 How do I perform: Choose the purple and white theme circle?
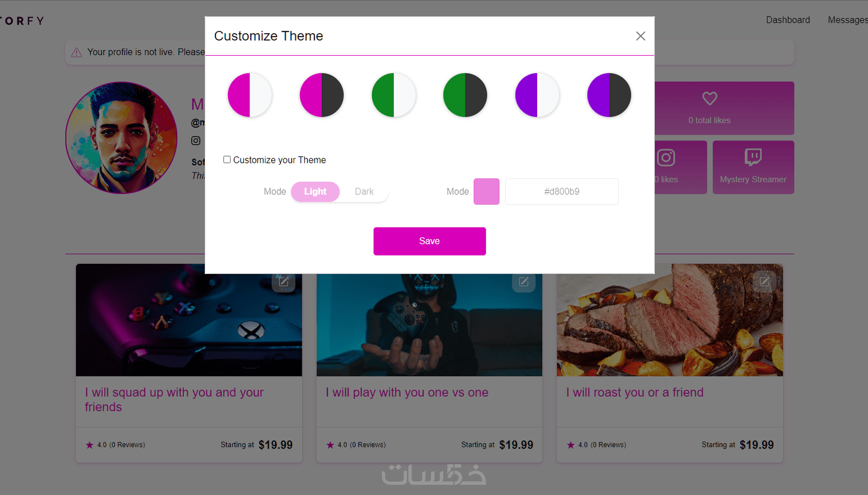537,95
